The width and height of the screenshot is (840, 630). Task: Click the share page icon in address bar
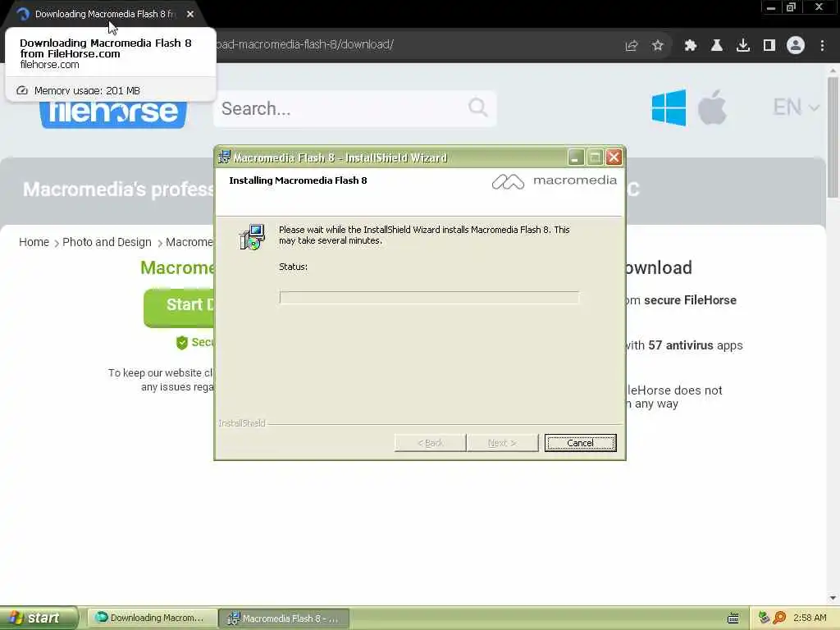(x=631, y=46)
